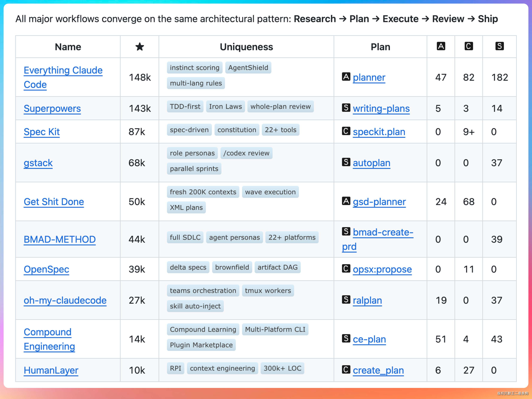This screenshot has height=399, width=532.
Task: Open the gstack link
Action: tap(38, 163)
